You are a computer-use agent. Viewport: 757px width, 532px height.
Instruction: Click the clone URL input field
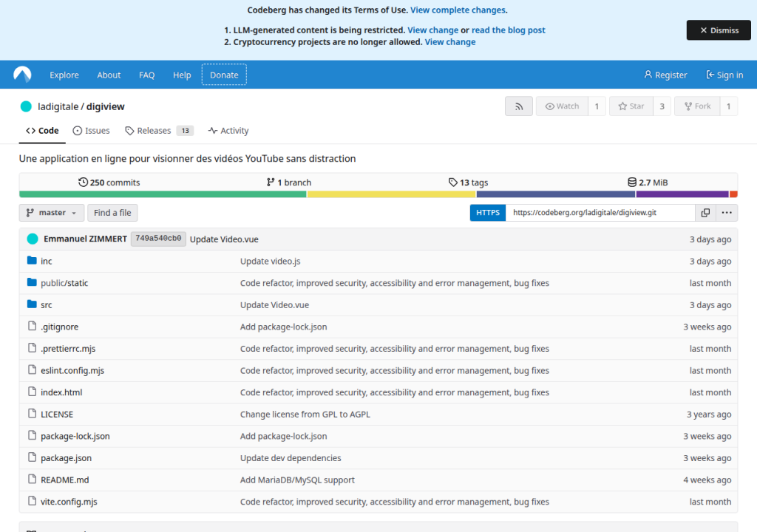[x=600, y=212]
